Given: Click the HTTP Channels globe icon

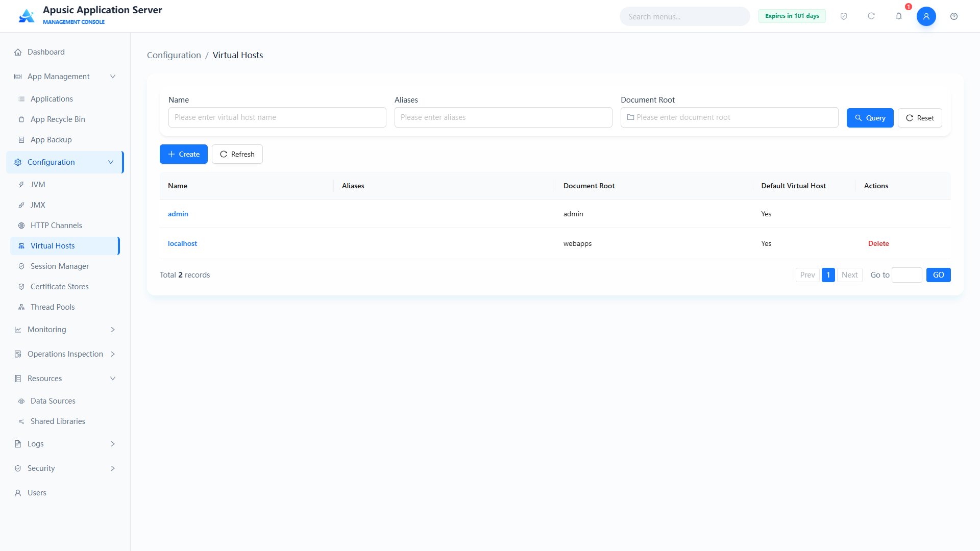Looking at the screenshot, I should pos(21,226).
